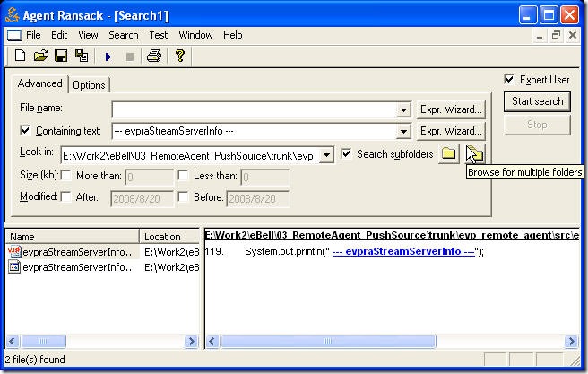Open the File menu

pos(33,35)
